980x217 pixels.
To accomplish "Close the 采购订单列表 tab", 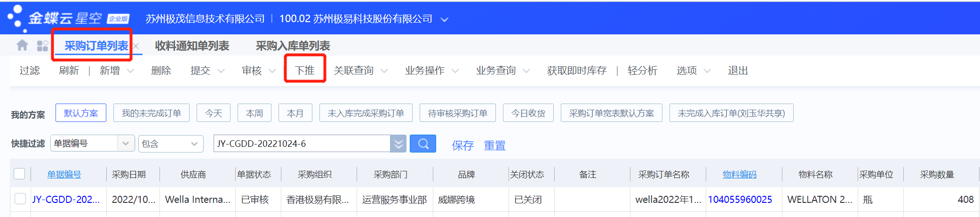I will pyautogui.click(x=136, y=46).
